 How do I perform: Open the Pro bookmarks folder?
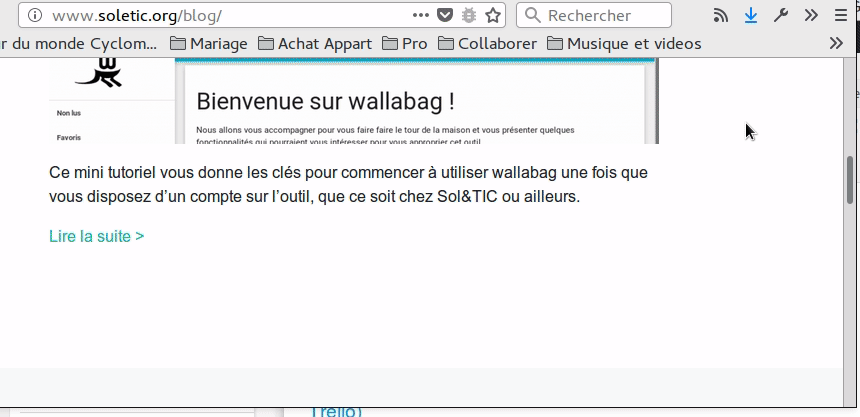[405, 43]
